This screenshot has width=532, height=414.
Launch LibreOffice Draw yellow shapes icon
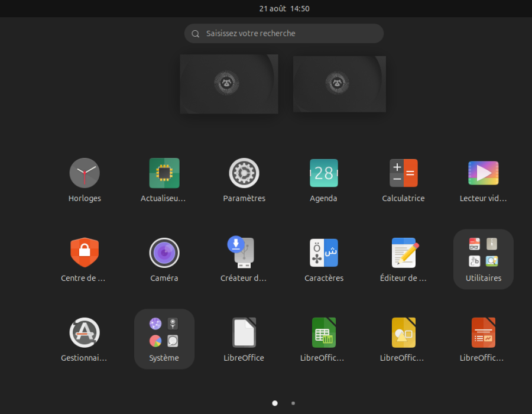(403, 332)
